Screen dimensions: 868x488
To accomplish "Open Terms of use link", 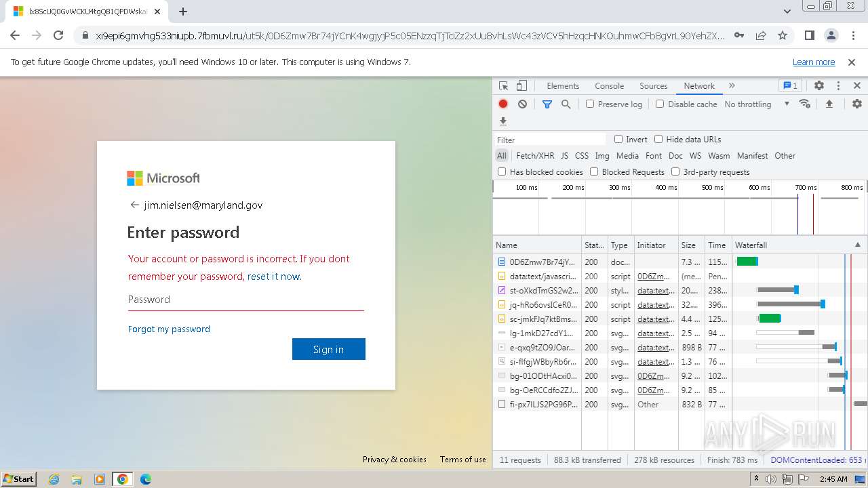I will coord(463,459).
